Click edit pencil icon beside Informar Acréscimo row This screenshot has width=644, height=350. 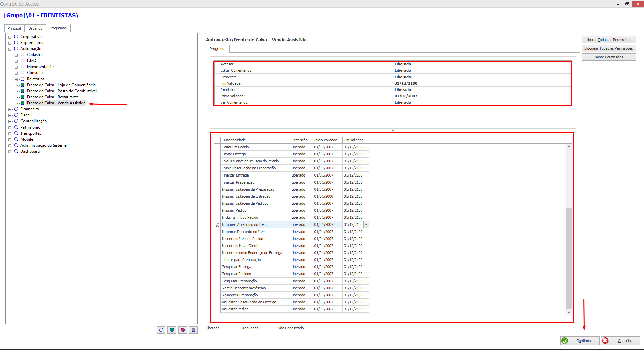click(x=217, y=225)
